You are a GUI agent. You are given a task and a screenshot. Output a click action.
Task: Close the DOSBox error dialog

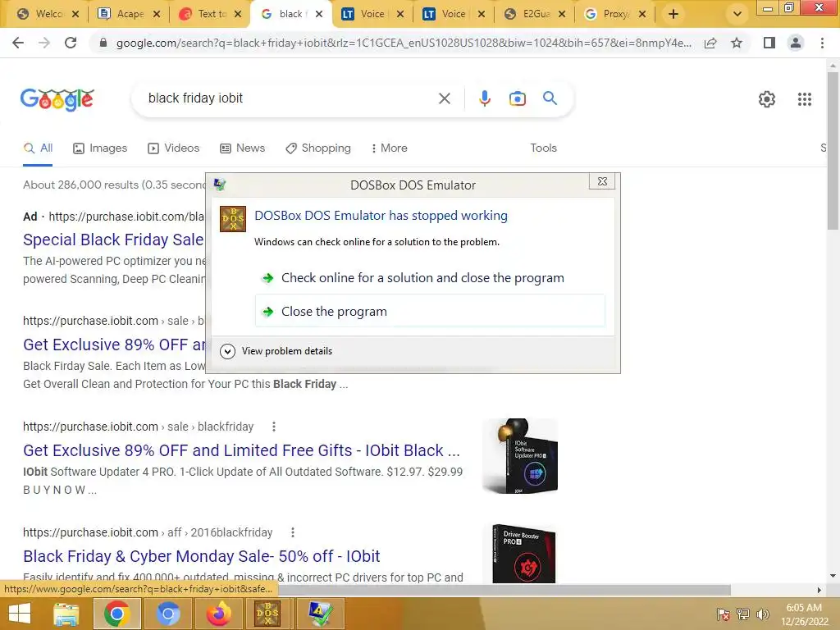(x=601, y=181)
